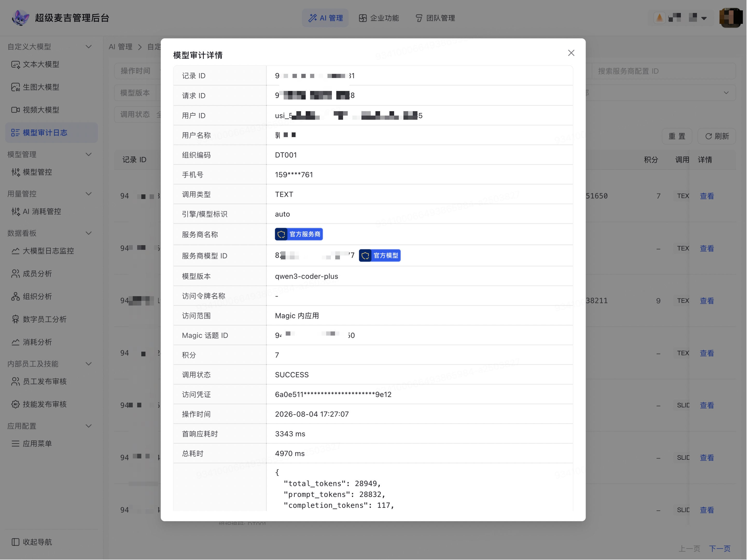
Task: Open the AI 管理 tab
Action: point(326,18)
